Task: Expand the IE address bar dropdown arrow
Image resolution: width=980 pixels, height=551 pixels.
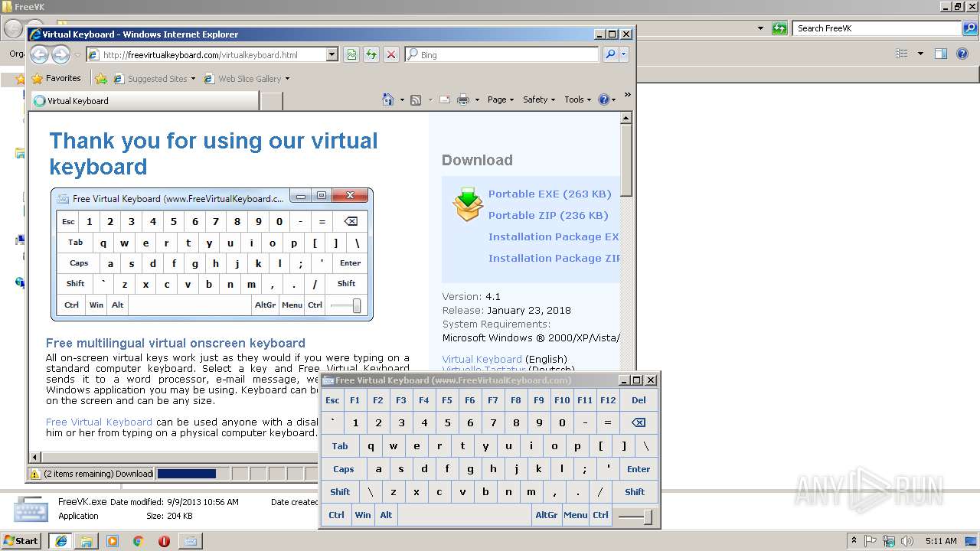Action: 332,54
